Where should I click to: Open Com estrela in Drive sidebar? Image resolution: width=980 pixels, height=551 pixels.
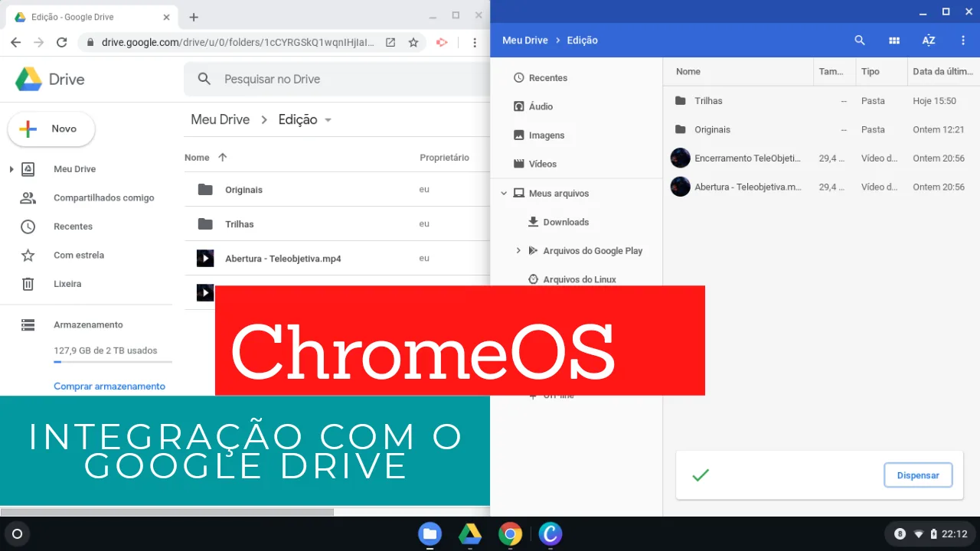point(79,255)
